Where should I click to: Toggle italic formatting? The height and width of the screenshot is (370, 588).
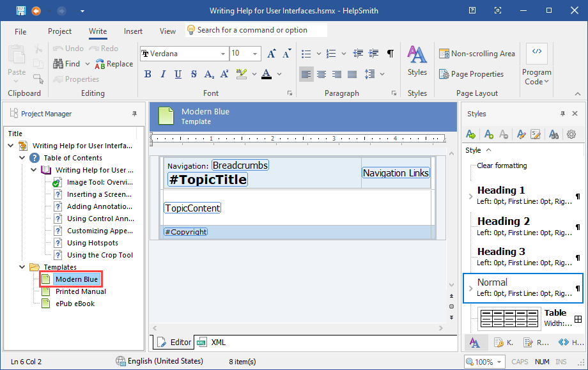coord(163,74)
